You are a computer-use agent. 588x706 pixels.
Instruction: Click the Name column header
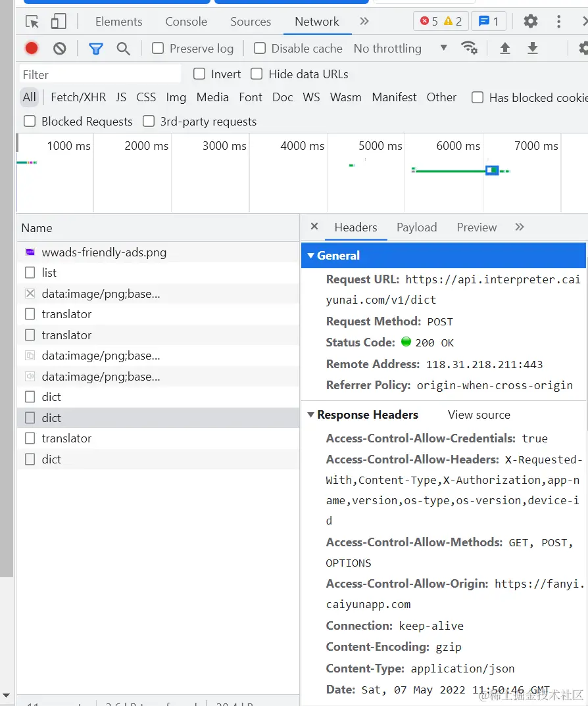[158, 228]
